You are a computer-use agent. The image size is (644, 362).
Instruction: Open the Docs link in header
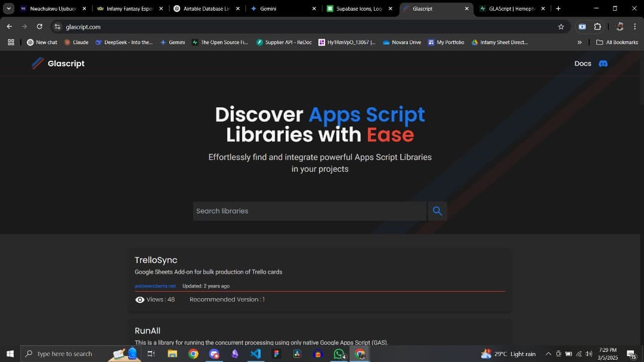pyautogui.click(x=583, y=63)
